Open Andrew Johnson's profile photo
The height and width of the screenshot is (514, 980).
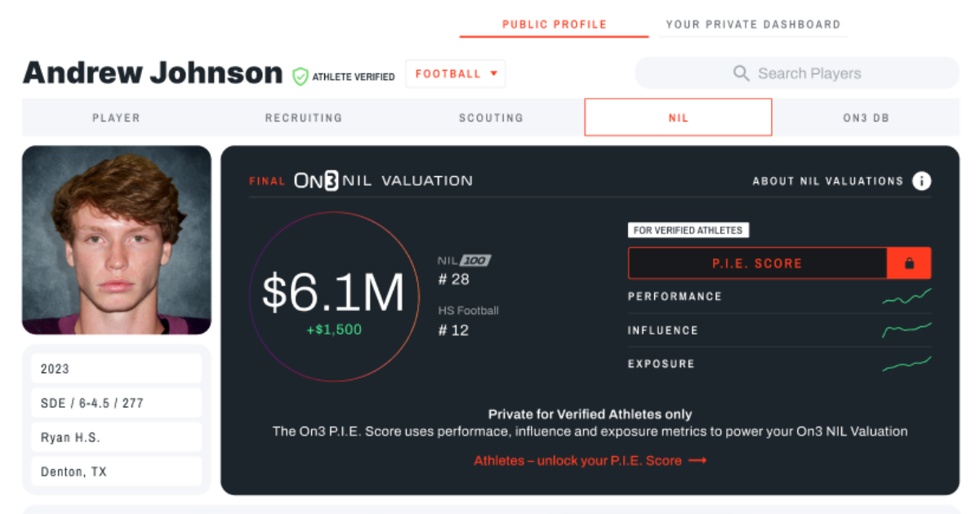pos(117,240)
